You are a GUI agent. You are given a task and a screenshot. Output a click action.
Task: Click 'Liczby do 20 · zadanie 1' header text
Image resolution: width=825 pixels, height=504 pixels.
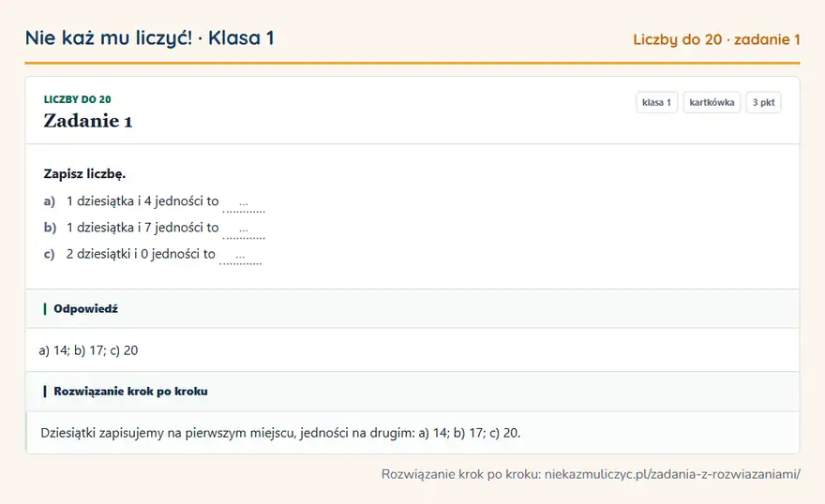click(716, 39)
